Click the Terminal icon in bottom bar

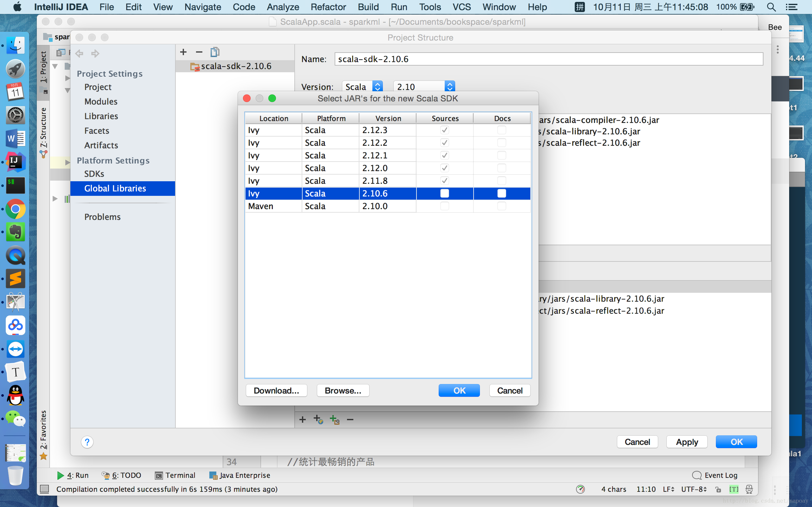(x=175, y=475)
